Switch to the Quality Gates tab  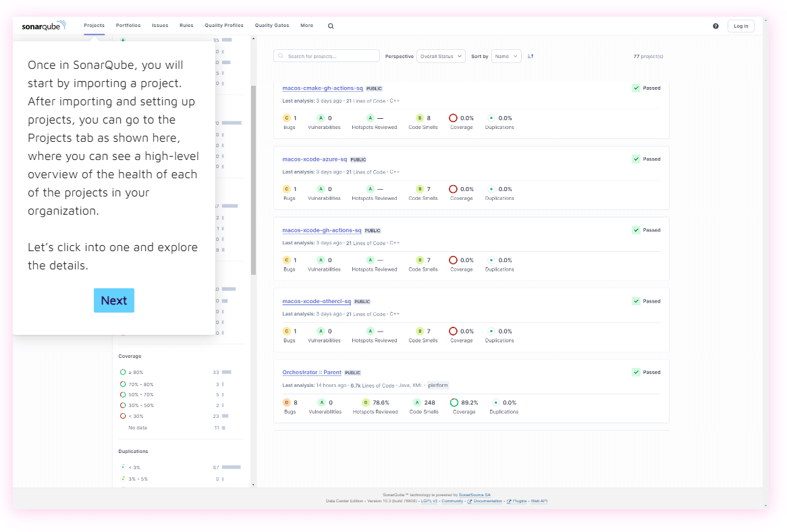[271, 25]
